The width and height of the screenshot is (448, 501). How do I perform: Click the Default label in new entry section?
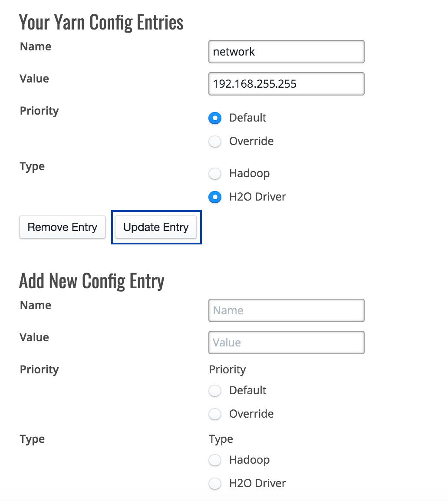pos(247,390)
